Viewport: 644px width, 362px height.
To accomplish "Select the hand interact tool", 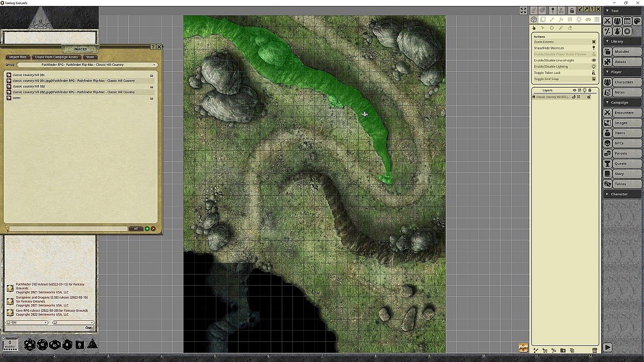I will (534, 28).
